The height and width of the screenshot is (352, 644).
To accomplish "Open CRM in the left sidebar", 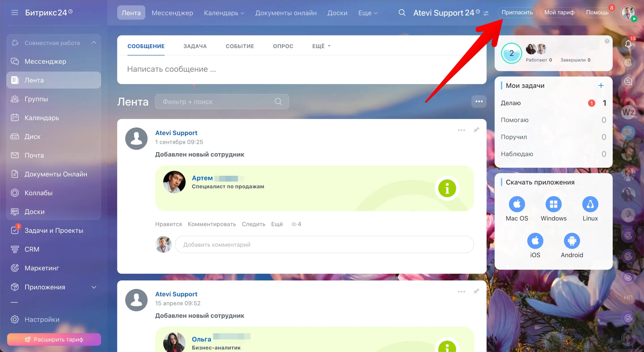I will [54, 249].
